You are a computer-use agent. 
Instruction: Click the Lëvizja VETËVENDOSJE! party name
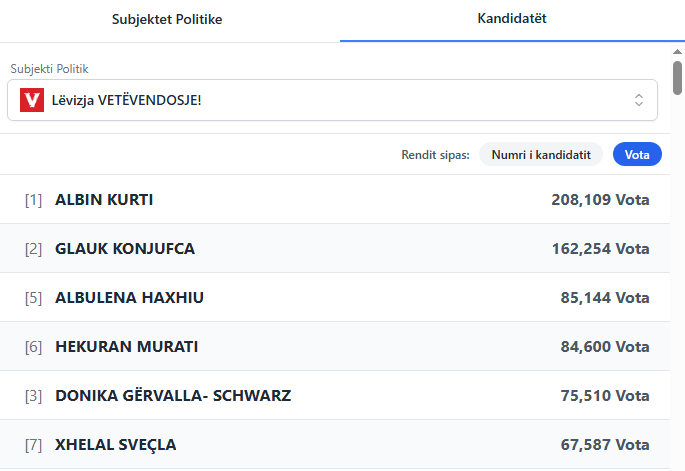click(127, 100)
